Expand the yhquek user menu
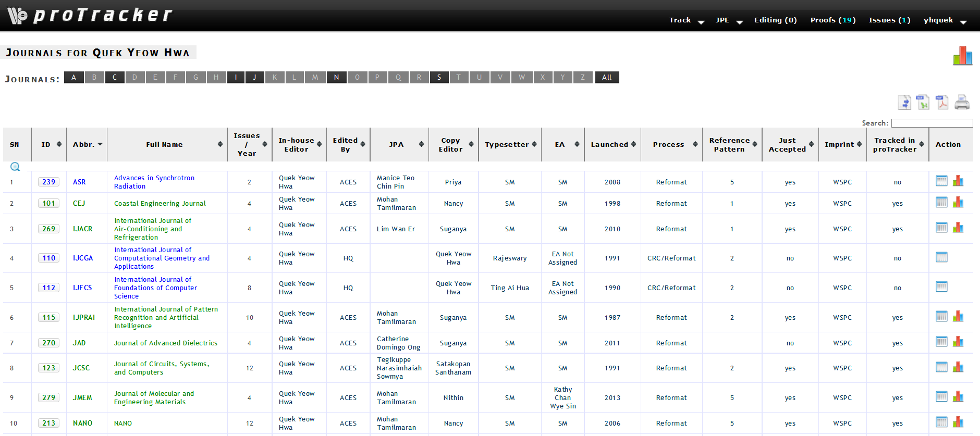This screenshot has height=436, width=980. click(x=944, y=20)
